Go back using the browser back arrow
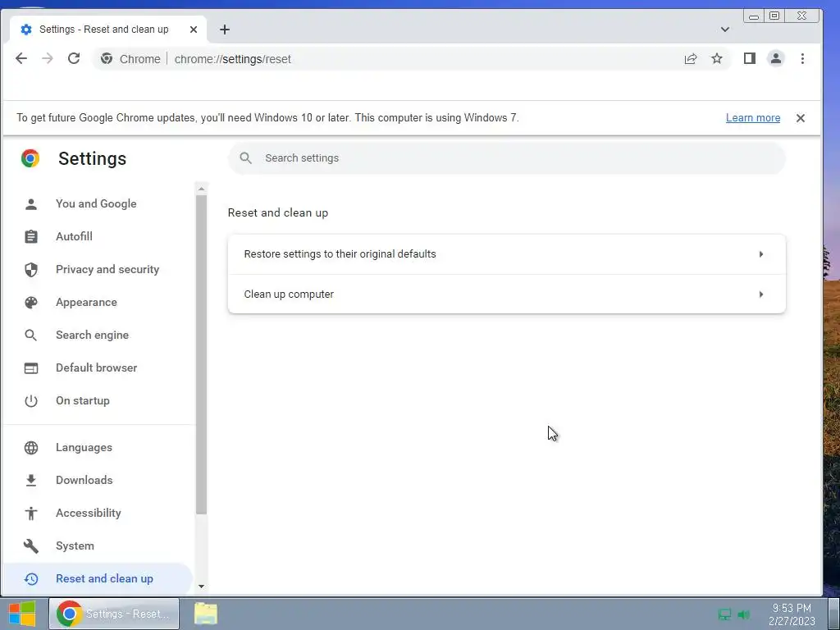 21,58
